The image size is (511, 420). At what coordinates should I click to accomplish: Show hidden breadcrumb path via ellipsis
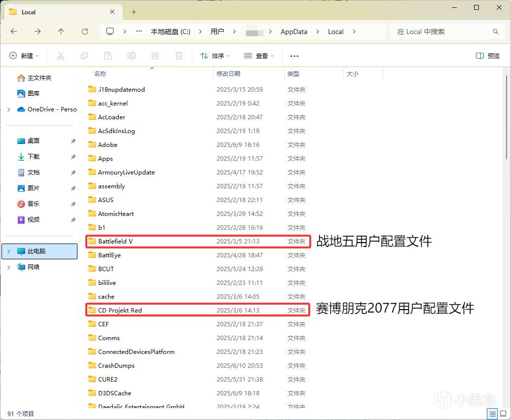[x=139, y=32]
